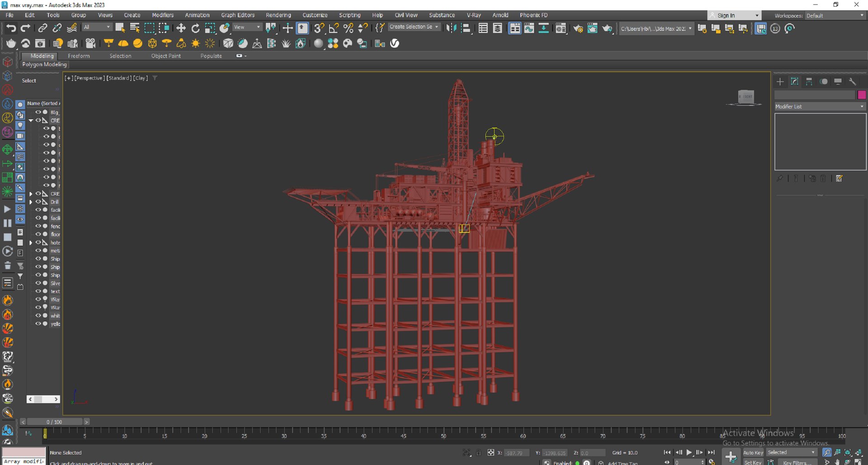Open the selection filter All dropdown
This screenshot has width=868, height=465.
(x=97, y=27)
